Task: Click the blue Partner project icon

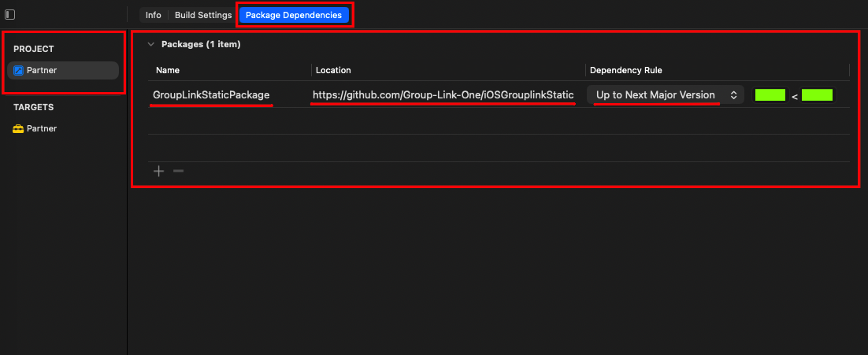Action: [x=18, y=70]
